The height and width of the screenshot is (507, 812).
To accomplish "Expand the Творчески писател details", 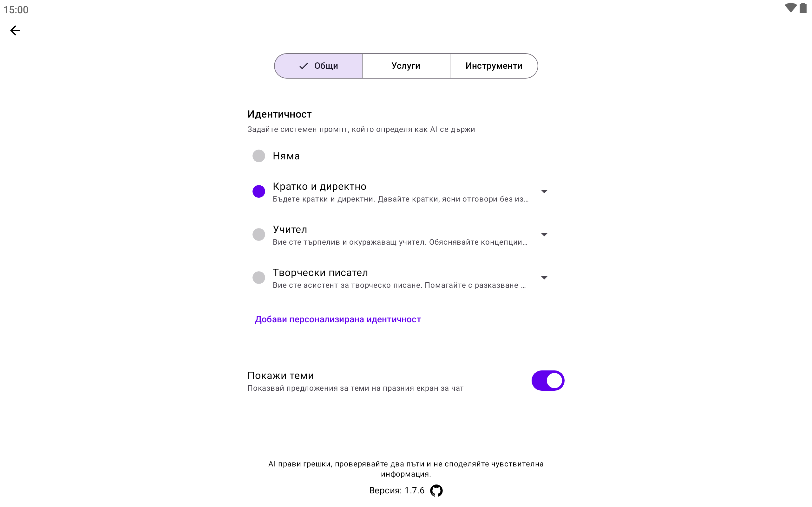I will tap(544, 278).
